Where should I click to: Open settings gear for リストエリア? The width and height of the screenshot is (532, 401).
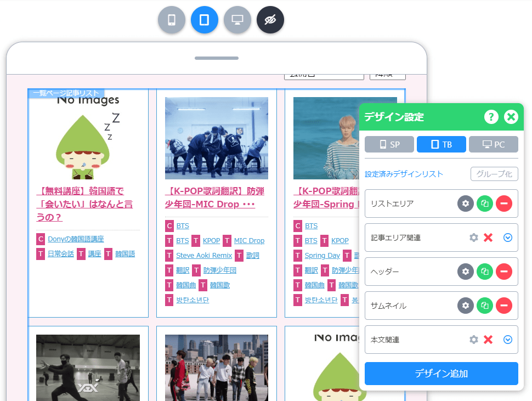tap(466, 204)
